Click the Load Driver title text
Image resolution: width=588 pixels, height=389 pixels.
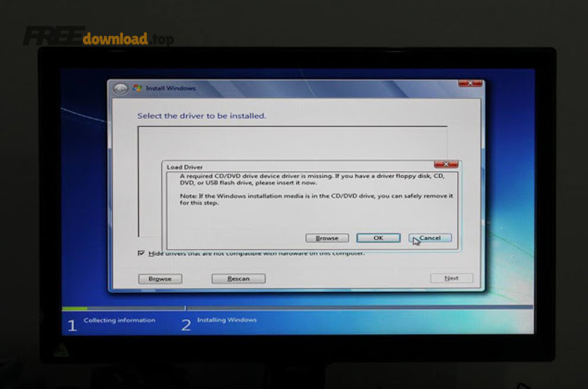[184, 167]
